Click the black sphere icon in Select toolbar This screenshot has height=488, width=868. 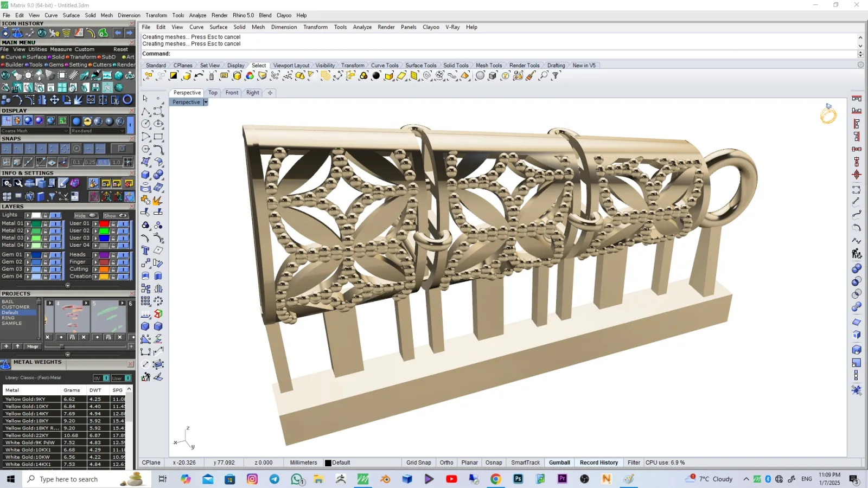(x=376, y=76)
